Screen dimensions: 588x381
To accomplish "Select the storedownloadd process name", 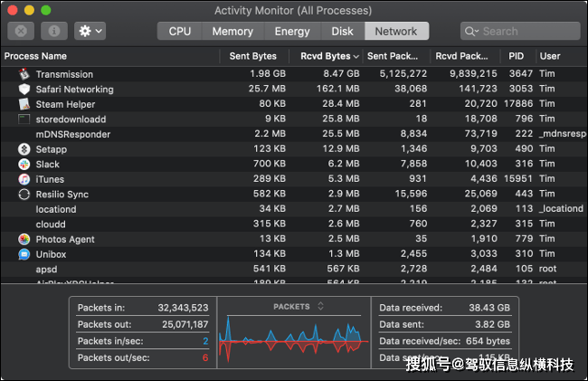I will (71, 119).
